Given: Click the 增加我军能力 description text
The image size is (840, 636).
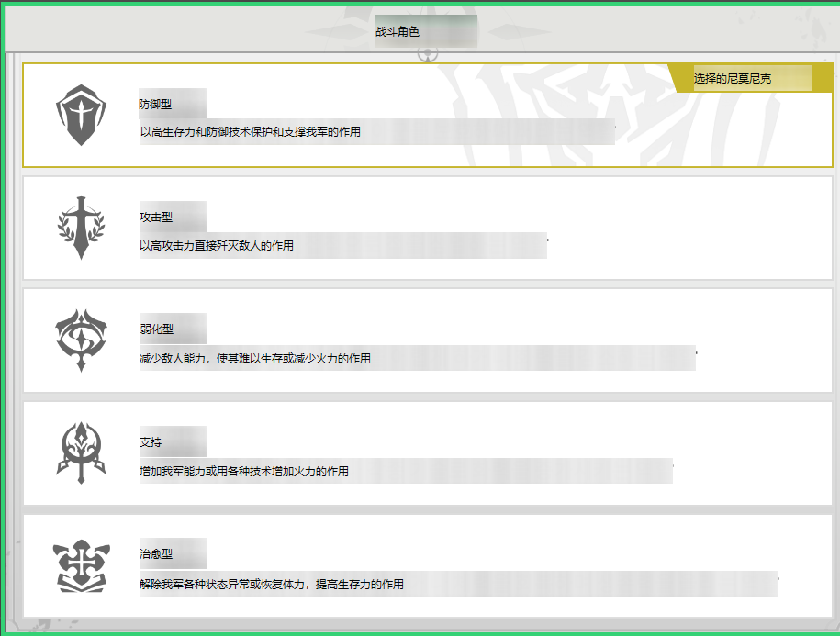Looking at the screenshot, I should 244,471.
